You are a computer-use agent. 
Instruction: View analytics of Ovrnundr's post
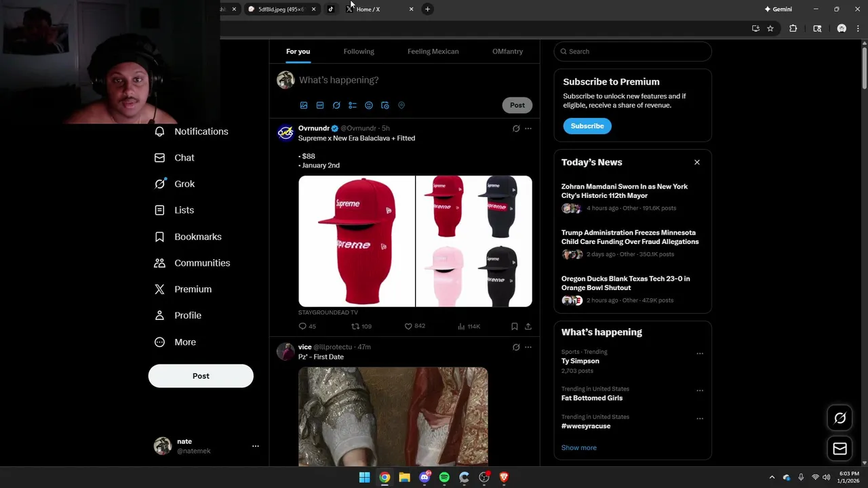pos(469,326)
